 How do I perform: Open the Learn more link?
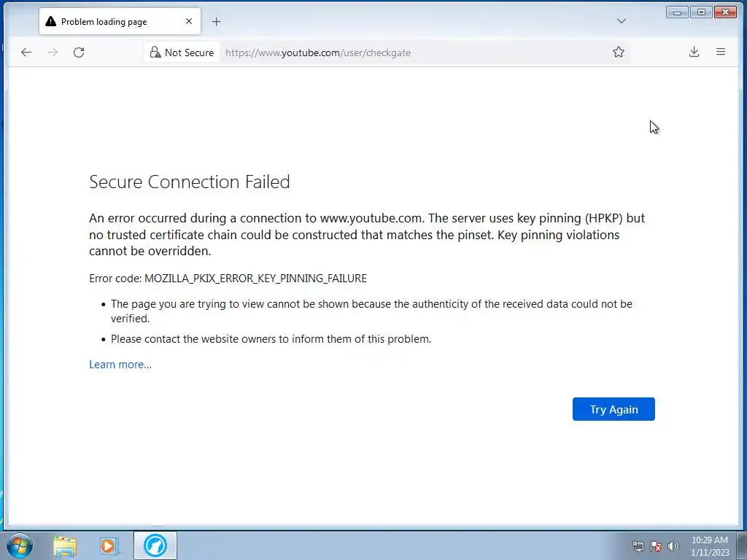(x=120, y=365)
